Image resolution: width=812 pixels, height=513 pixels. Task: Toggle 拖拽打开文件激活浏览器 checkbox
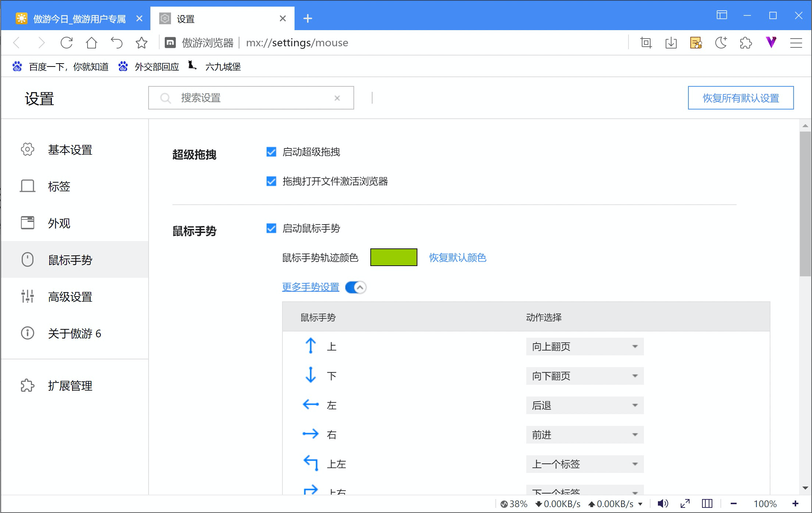click(x=271, y=181)
